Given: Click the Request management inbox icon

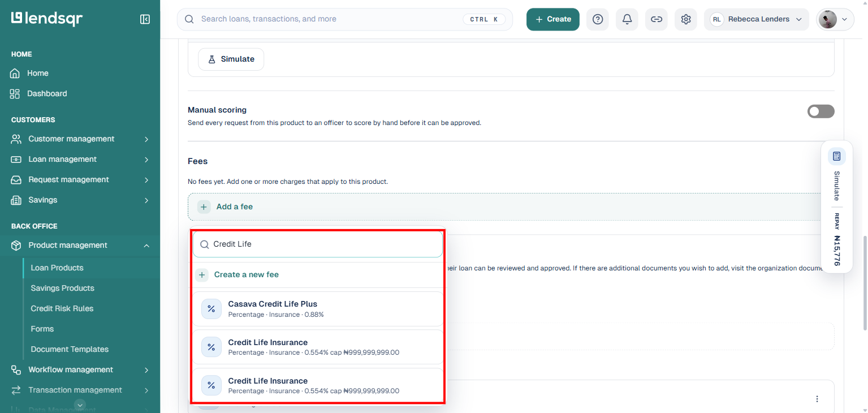Looking at the screenshot, I should point(16,180).
